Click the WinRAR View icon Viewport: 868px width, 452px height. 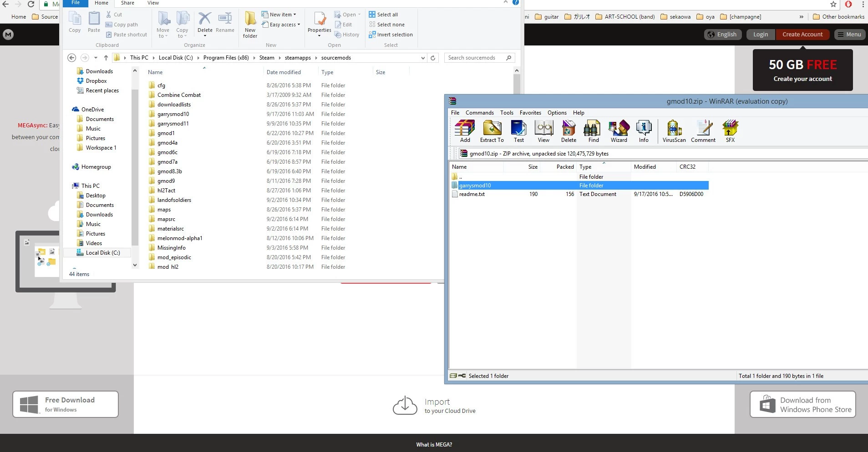coord(543,131)
